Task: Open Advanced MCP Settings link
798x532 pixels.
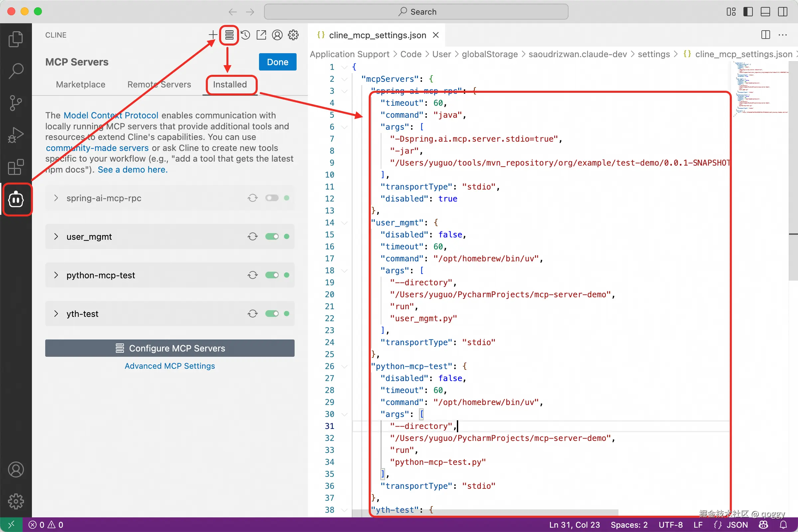Action: tap(170, 366)
